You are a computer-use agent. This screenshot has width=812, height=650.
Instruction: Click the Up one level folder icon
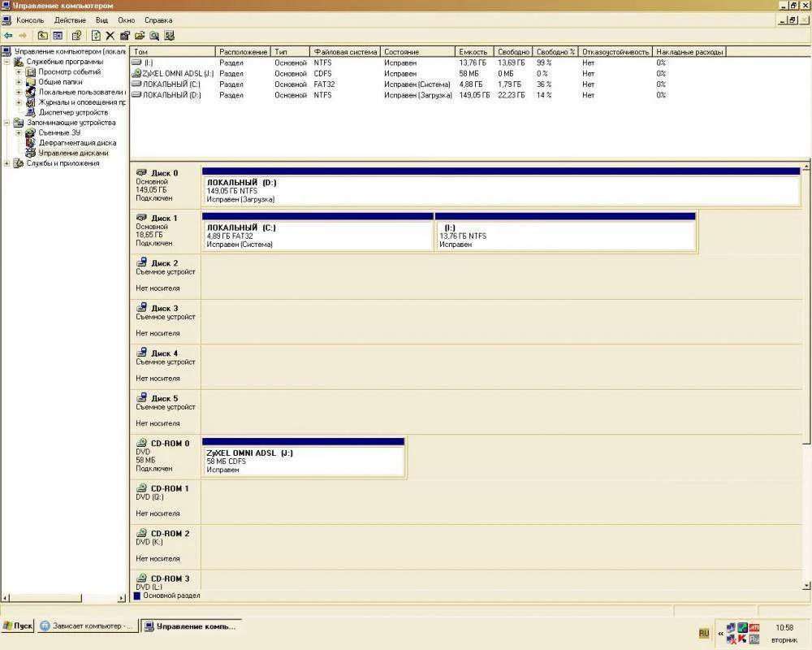point(43,36)
